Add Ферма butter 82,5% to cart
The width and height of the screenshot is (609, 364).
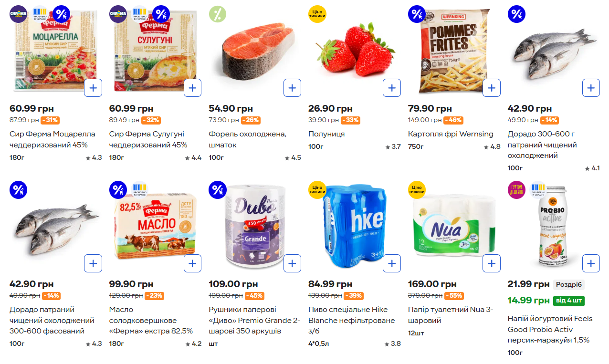click(192, 263)
